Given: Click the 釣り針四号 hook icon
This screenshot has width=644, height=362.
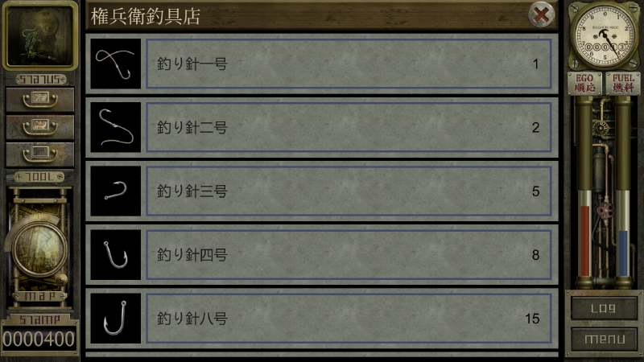Looking at the screenshot, I should click(x=115, y=254).
